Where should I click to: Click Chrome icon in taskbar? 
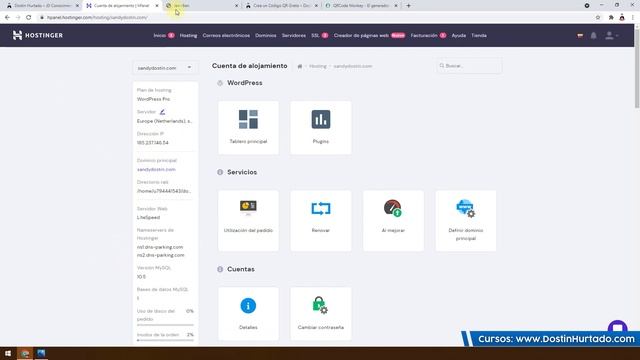tap(24, 353)
